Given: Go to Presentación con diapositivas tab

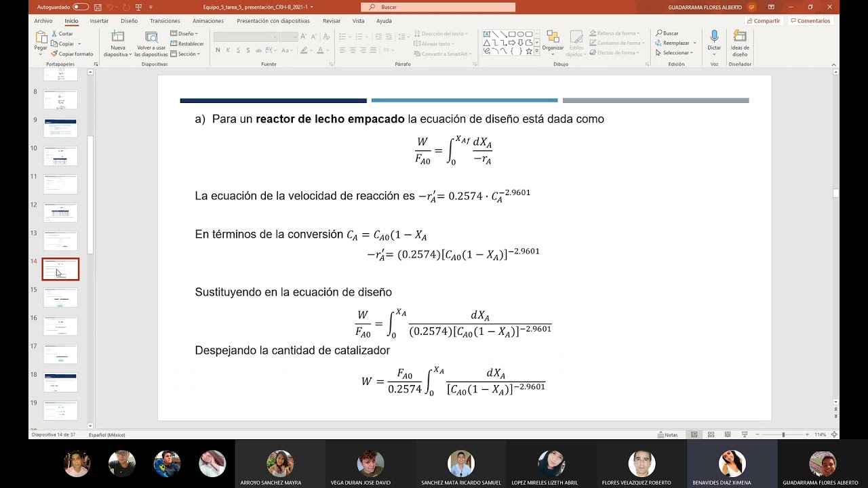Looking at the screenshot, I should pos(273,21).
